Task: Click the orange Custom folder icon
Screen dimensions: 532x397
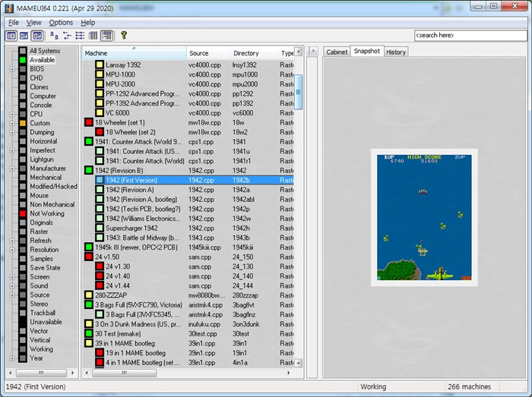Action: coord(23,123)
